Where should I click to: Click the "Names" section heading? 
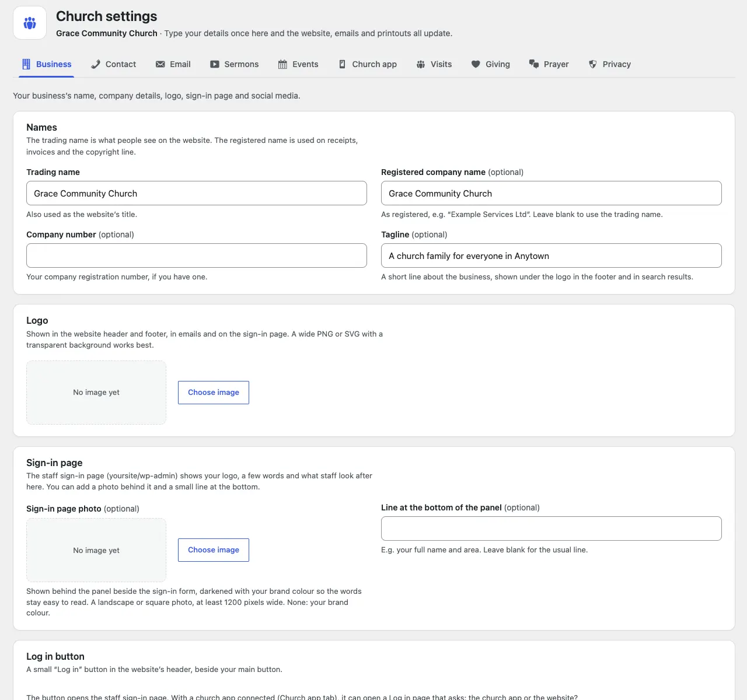[41, 127]
